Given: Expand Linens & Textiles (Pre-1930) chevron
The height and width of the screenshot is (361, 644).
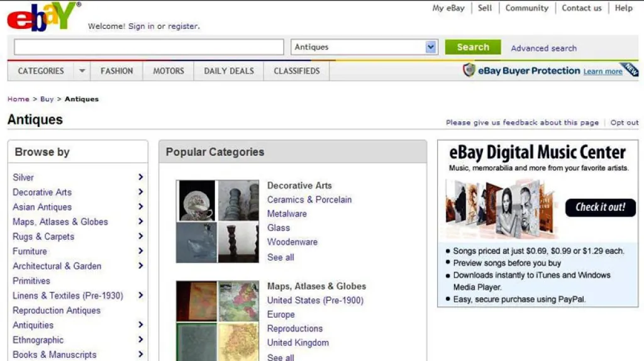Looking at the screenshot, I should point(140,296).
